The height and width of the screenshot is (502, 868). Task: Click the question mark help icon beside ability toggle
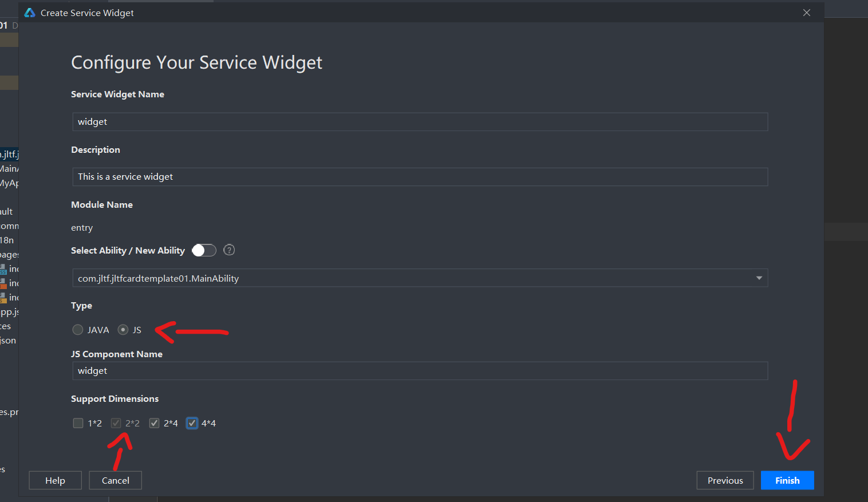coord(229,250)
